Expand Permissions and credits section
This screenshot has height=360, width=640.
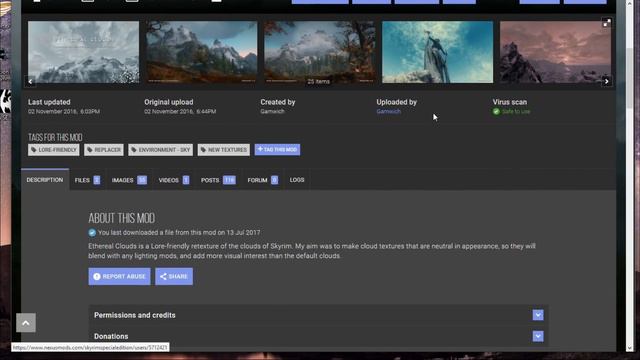[x=538, y=315]
